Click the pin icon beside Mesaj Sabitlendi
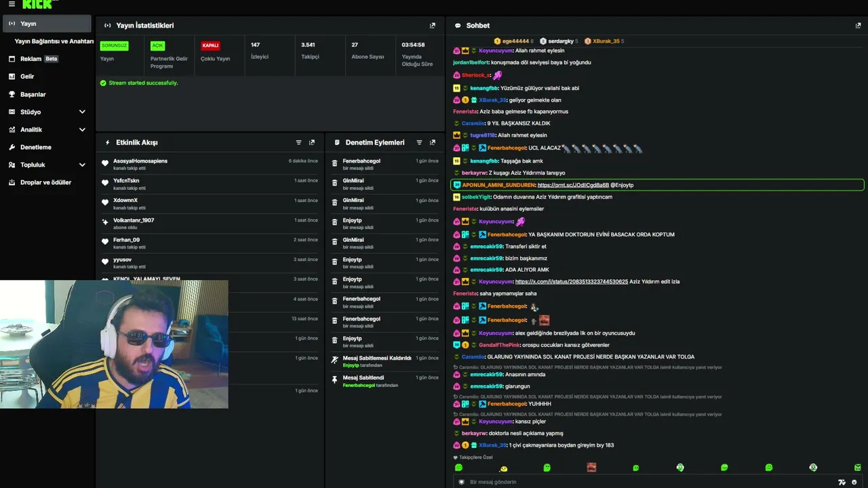The height and width of the screenshot is (488, 868). [x=334, y=380]
